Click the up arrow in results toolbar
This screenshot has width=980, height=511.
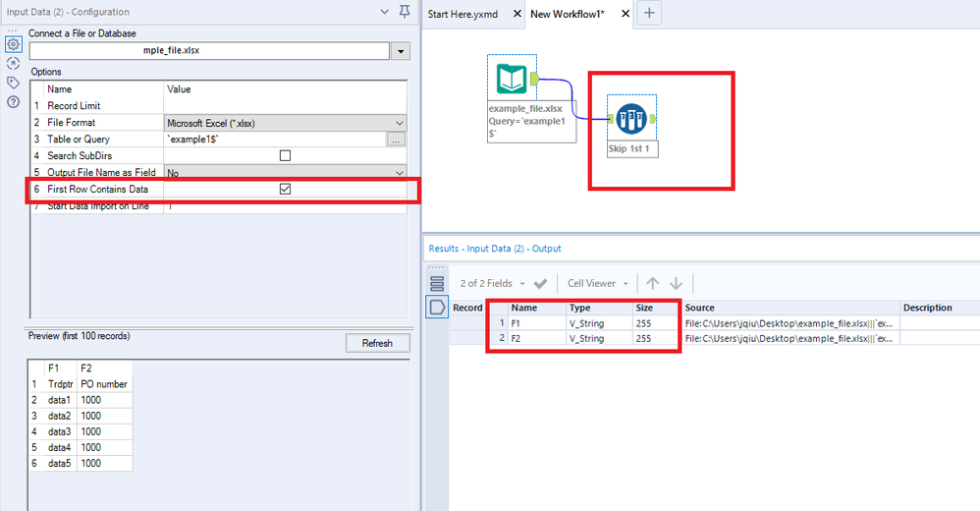652,283
